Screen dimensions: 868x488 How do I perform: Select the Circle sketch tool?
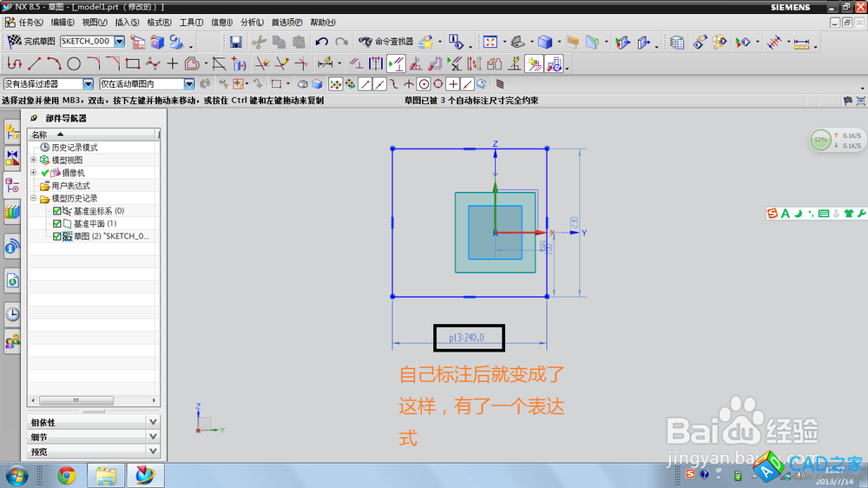click(74, 63)
